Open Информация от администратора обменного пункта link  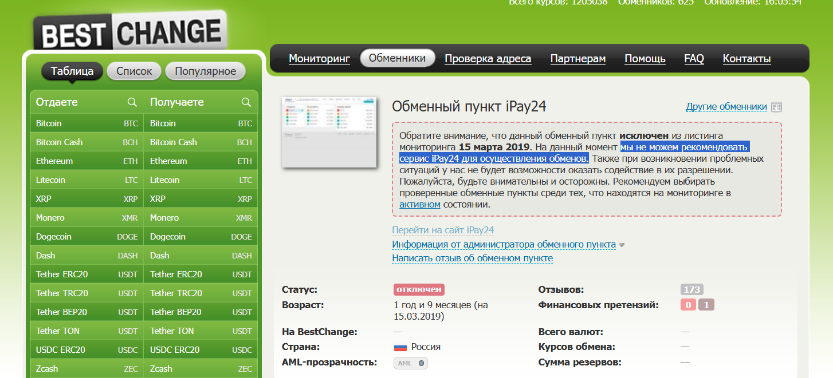click(x=504, y=245)
